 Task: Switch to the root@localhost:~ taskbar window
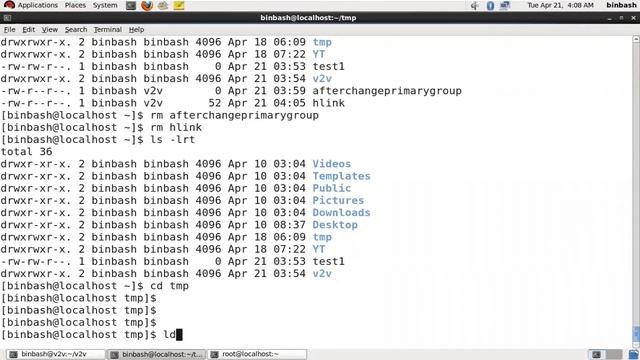[x=257, y=354]
